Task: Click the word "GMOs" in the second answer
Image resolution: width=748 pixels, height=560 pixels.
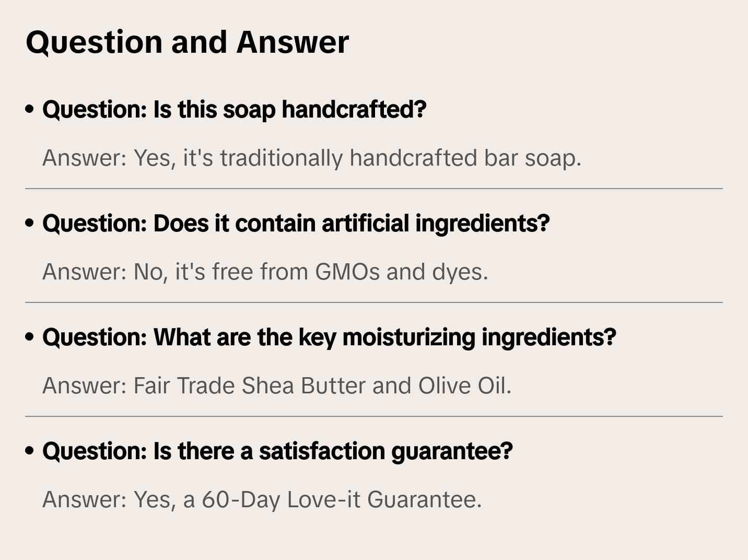Action: [347, 272]
